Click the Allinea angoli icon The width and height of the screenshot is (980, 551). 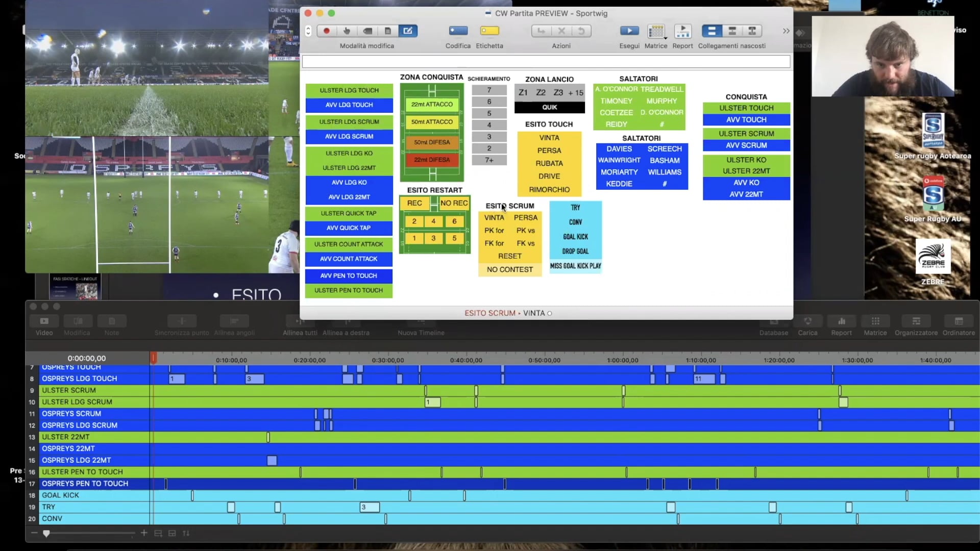point(234,321)
